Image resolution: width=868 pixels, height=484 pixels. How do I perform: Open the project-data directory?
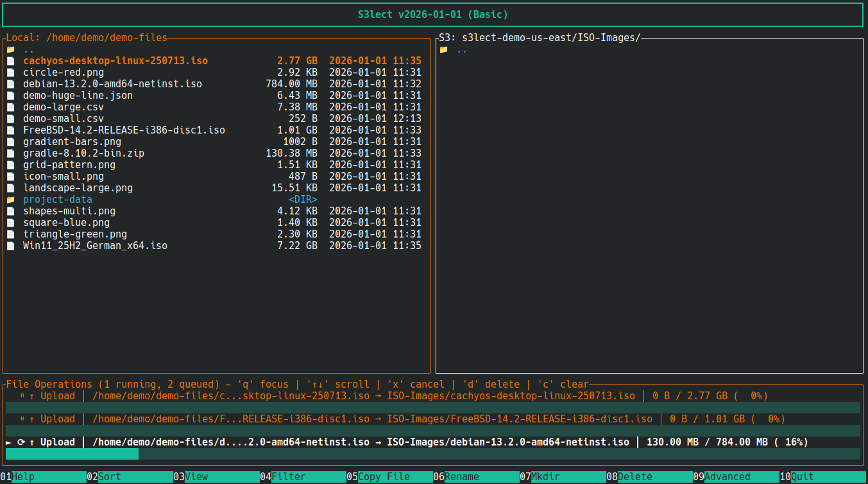57,199
